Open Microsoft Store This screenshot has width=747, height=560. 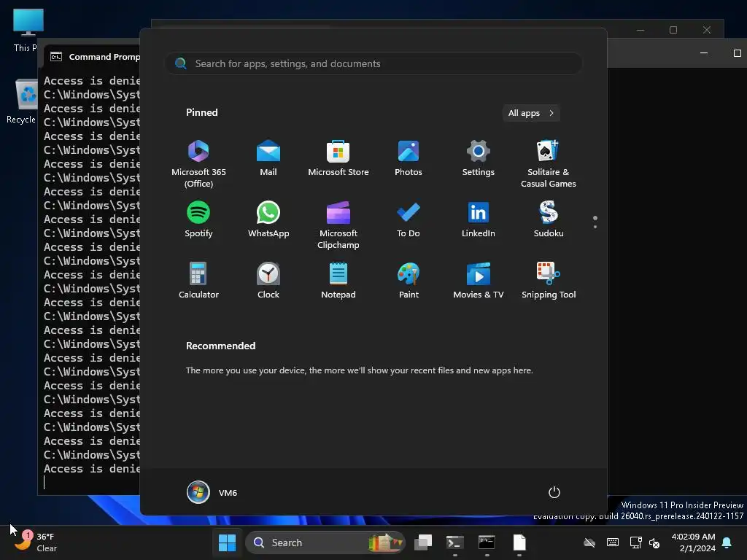point(338,158)
